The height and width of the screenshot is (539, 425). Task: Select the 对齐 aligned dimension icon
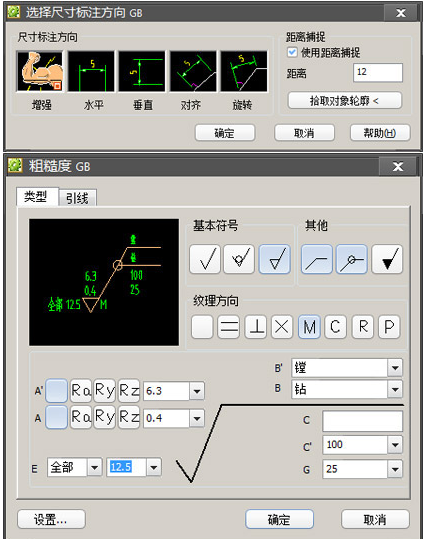point(194,72)
